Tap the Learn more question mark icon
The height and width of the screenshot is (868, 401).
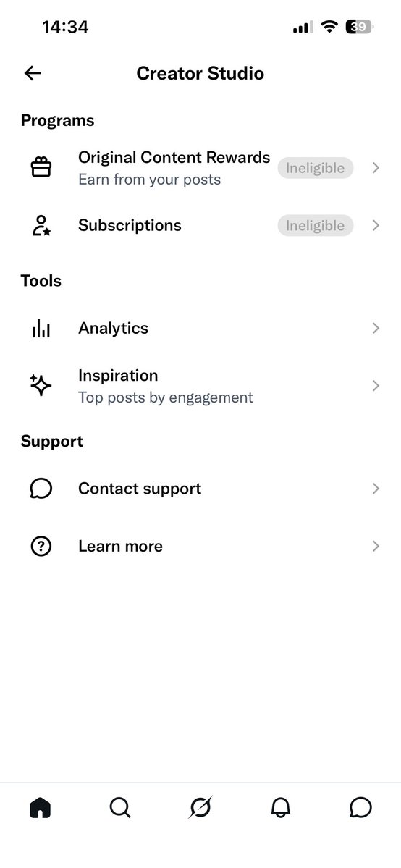tap(41, 547)
